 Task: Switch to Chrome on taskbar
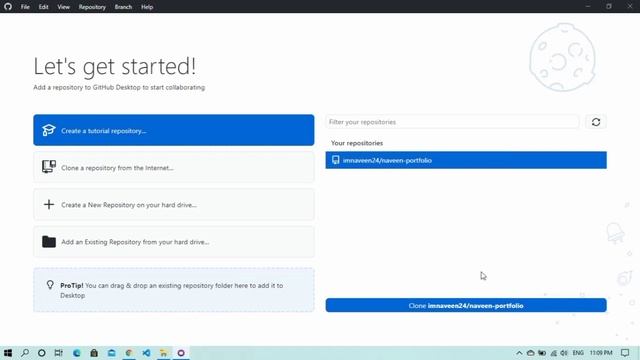point(129,353)
